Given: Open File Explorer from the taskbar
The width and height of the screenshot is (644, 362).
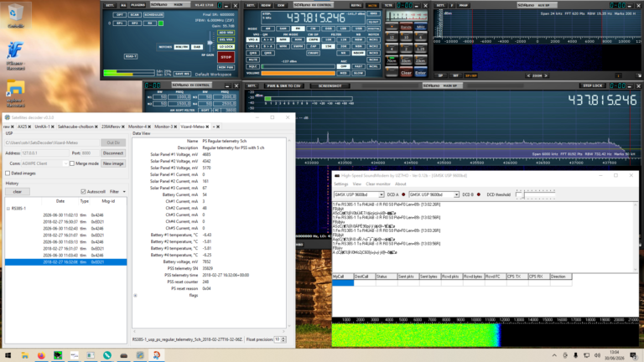Looking at the screenshot, I should coord(24,355).
